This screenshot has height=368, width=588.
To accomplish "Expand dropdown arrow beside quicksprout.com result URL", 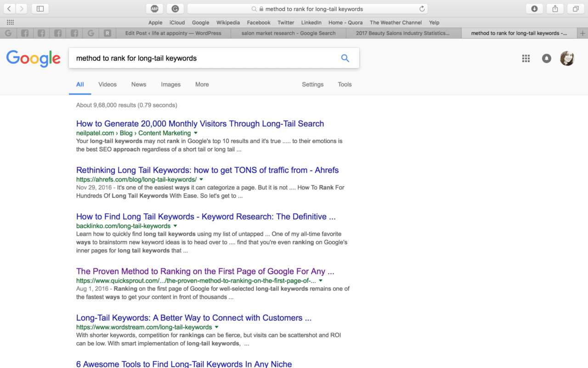I will coord(321,281).
